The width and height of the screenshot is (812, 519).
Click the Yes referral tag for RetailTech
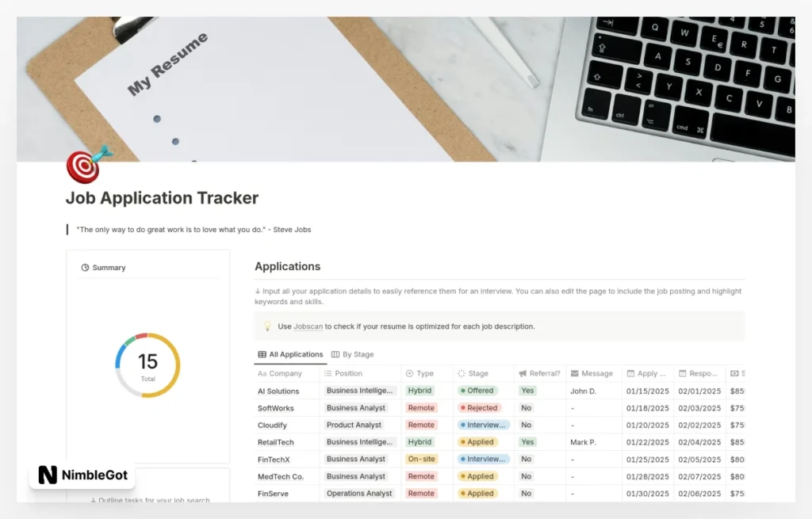click(x=527, y=442)
